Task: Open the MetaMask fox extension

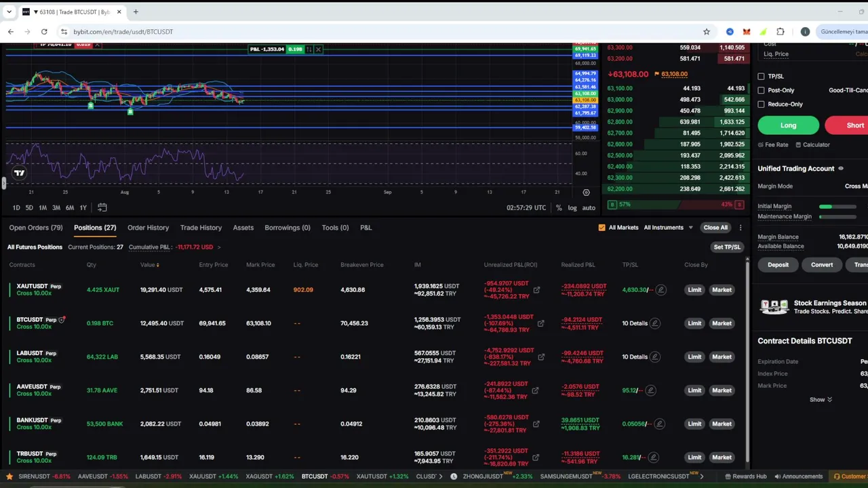Action: coord(747,31)
